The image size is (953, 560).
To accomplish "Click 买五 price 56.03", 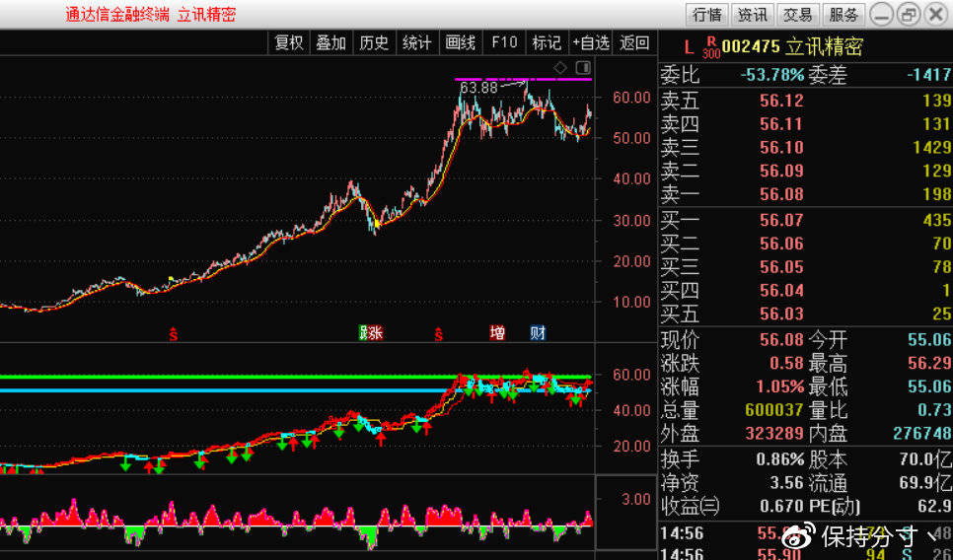I will coord(781,314).
